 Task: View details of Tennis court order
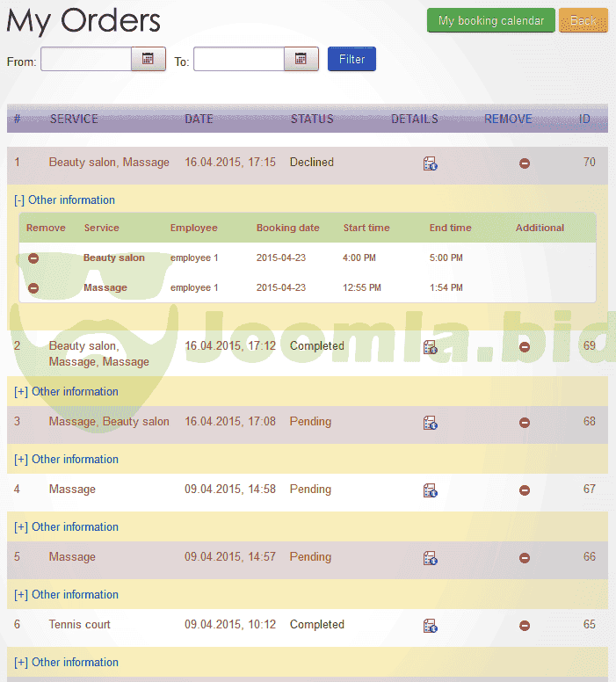coord(431,626)
